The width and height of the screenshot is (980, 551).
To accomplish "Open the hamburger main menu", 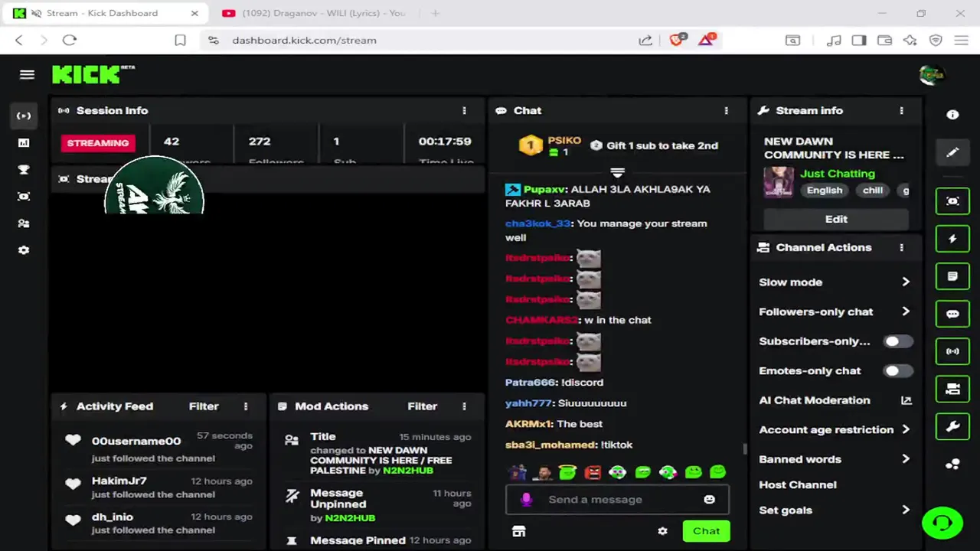I will (x=27, y=74).
